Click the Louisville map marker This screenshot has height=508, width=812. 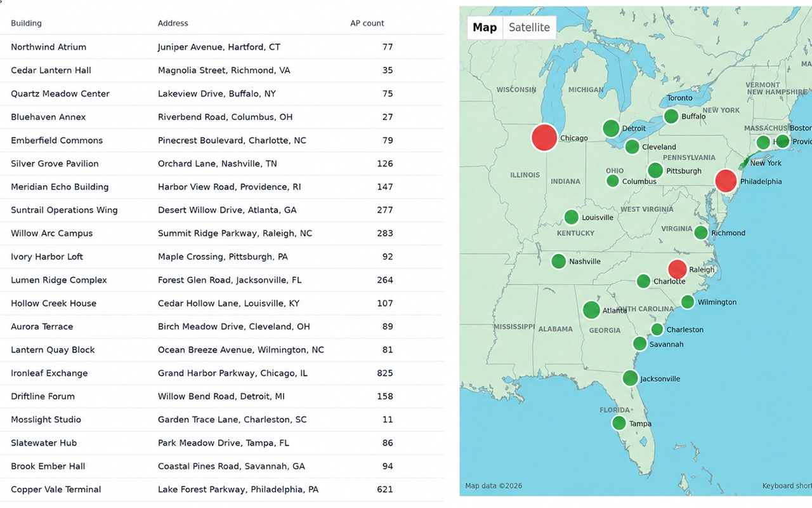572,217
